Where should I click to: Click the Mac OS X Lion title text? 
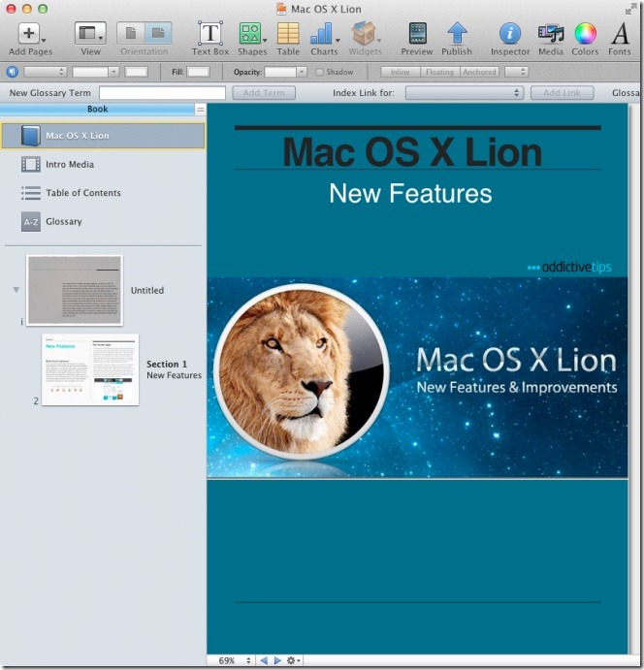412,151
